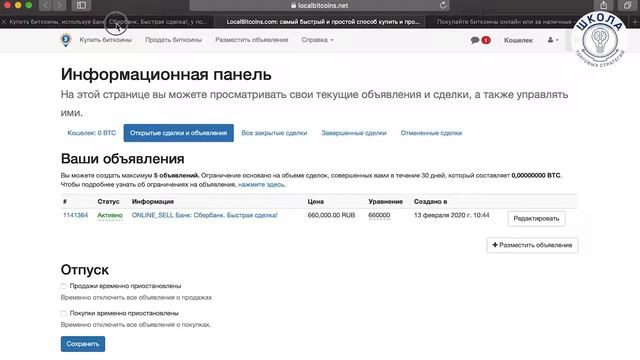Click the нажмите здесь link
The height and width of the screenshot is (360, 640).
(x=262, y=184)
